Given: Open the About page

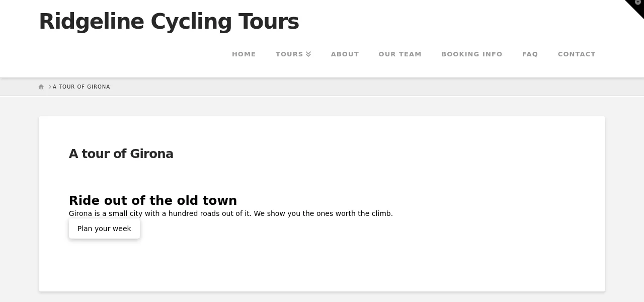Looking at the screenshot, I should coord(345,54).
